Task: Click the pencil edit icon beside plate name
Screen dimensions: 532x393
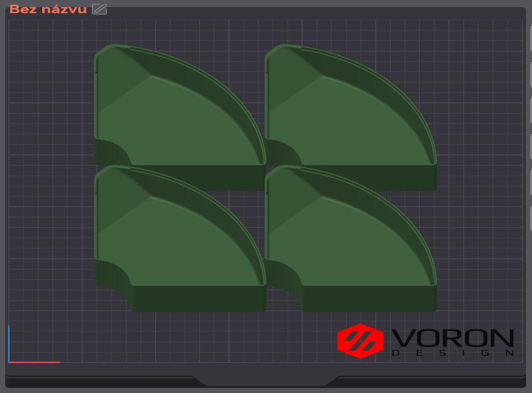Action: click(x=99, y=9)
